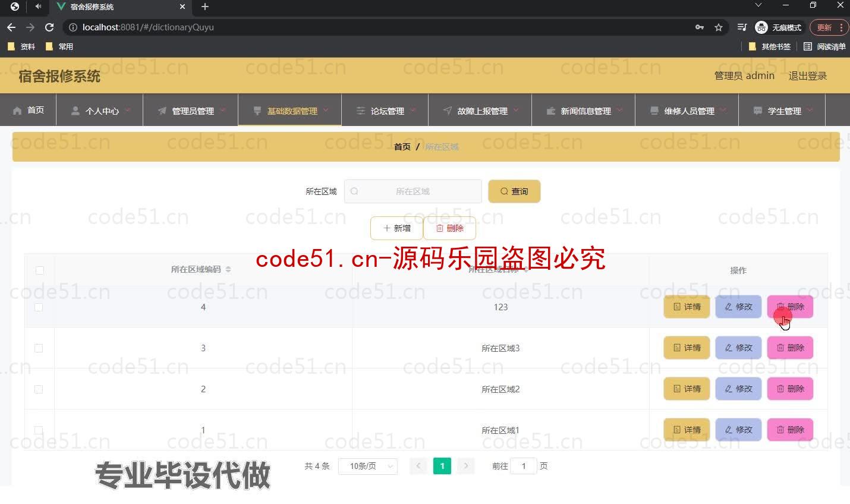View 详情 for 所在区域2

[x=687, y=389]
